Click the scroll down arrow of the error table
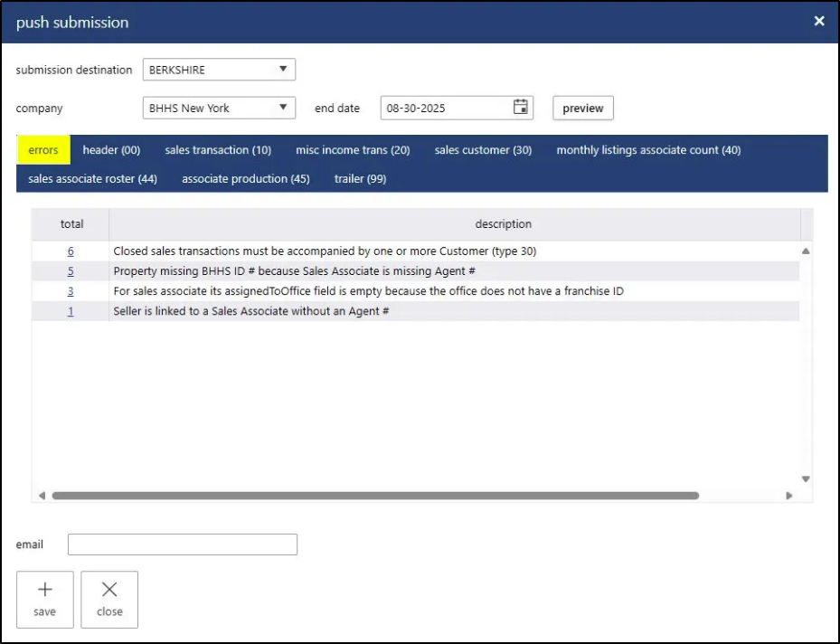 [x=806, y=479]
